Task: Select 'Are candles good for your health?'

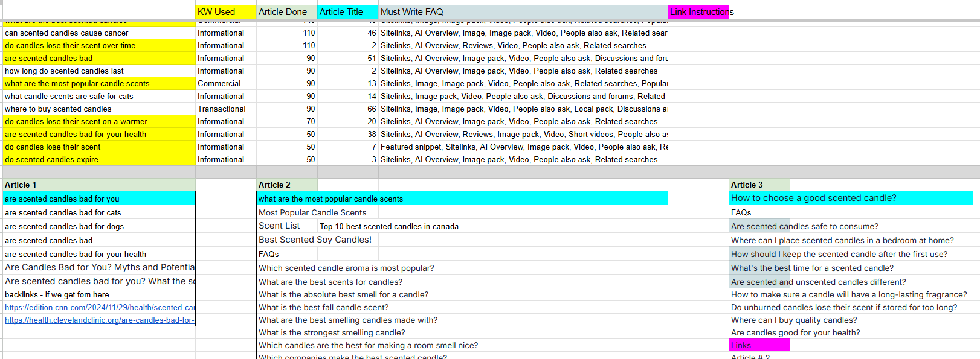Action: [795, 333]
